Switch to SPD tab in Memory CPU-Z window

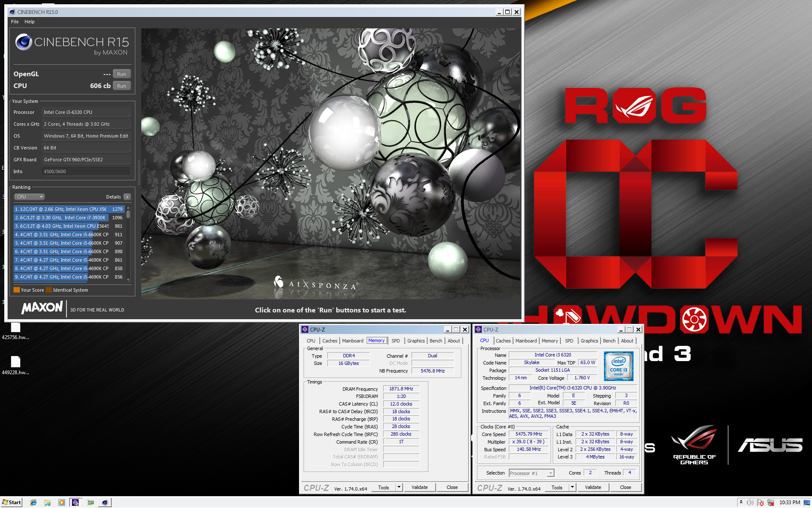pos(396,341)
